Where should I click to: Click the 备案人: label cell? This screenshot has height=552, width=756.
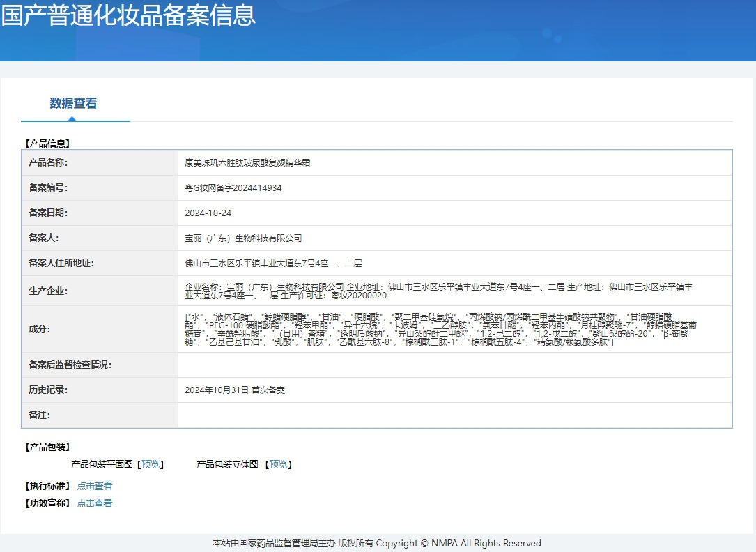pyautogui.click(x=100, y=238)
